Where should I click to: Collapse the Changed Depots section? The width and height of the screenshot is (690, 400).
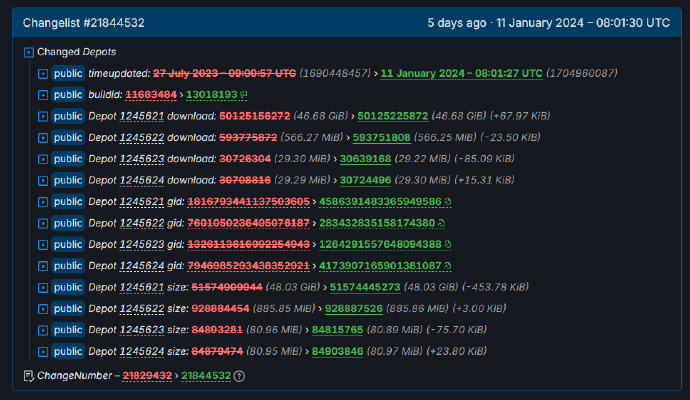[x=28, y=52]
